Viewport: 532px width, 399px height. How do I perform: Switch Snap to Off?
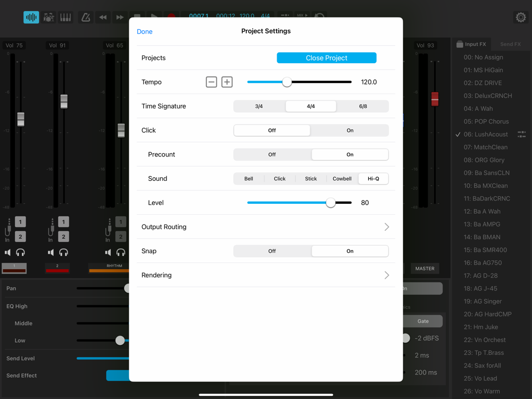click(272, 251)
